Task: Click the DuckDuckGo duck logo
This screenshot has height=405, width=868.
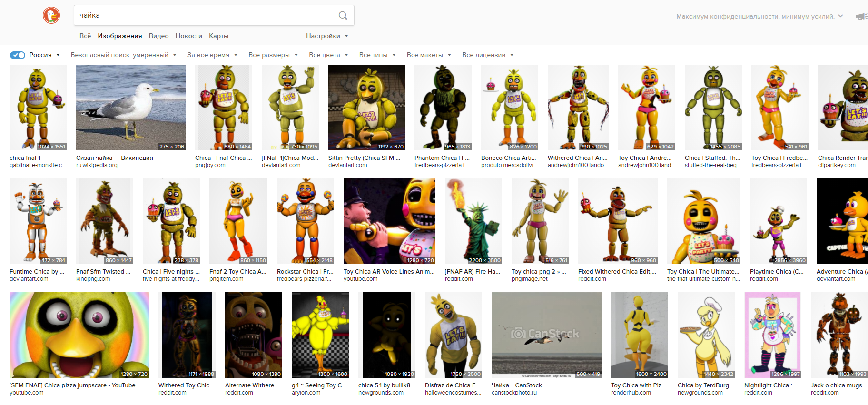Action: 51,15
